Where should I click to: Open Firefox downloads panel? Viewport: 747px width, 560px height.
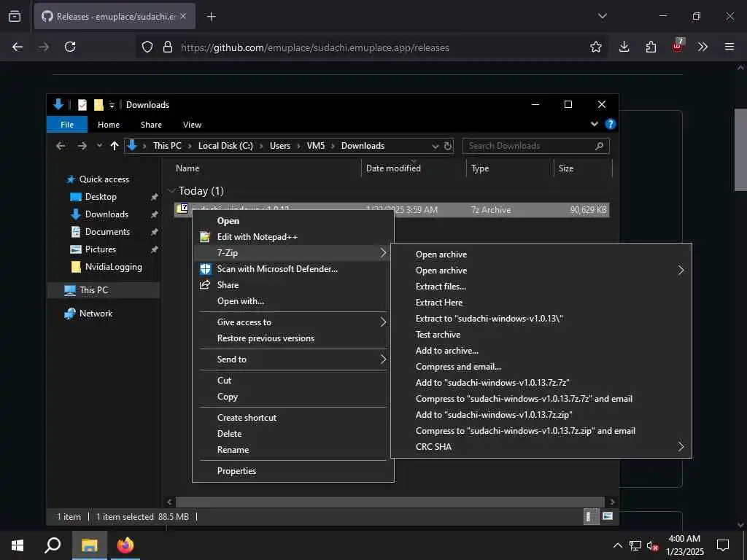coord(624,47)
